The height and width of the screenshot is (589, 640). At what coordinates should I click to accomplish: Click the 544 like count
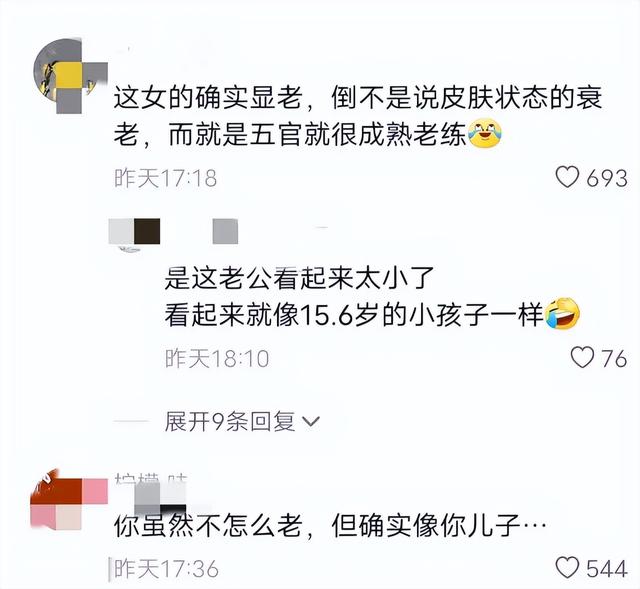607,569
